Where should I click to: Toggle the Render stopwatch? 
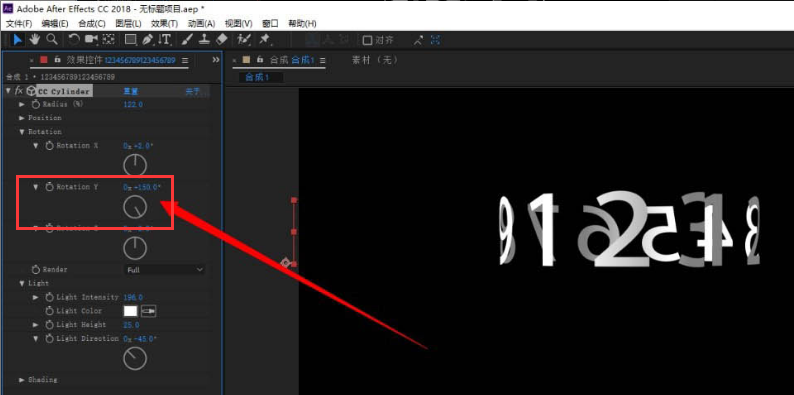[35, 269]
